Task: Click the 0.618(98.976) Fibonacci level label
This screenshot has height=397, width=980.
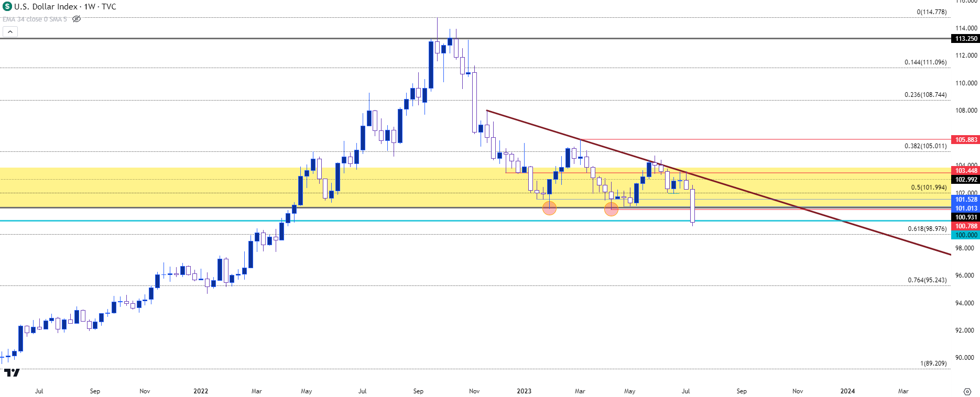Action: tap(927, 229)
